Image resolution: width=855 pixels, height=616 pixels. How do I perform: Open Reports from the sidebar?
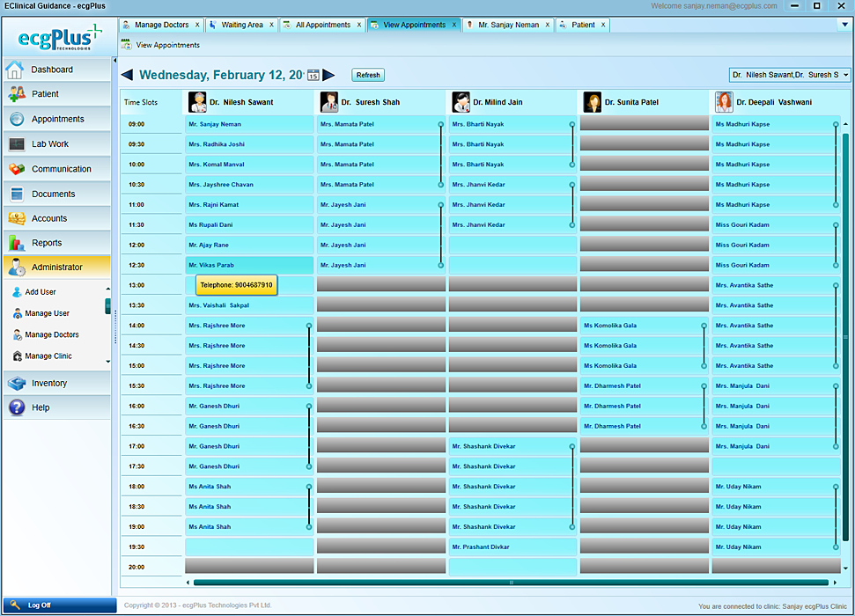click(47, 243)
